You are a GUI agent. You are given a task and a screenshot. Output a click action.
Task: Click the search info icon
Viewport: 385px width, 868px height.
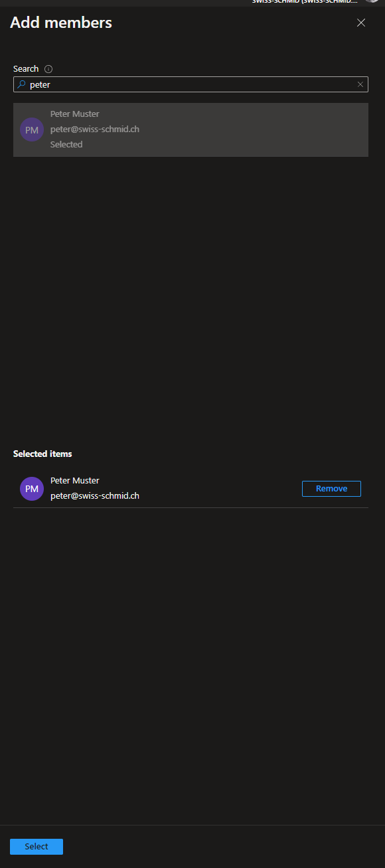pyautogui.click(x=48, y=69)
